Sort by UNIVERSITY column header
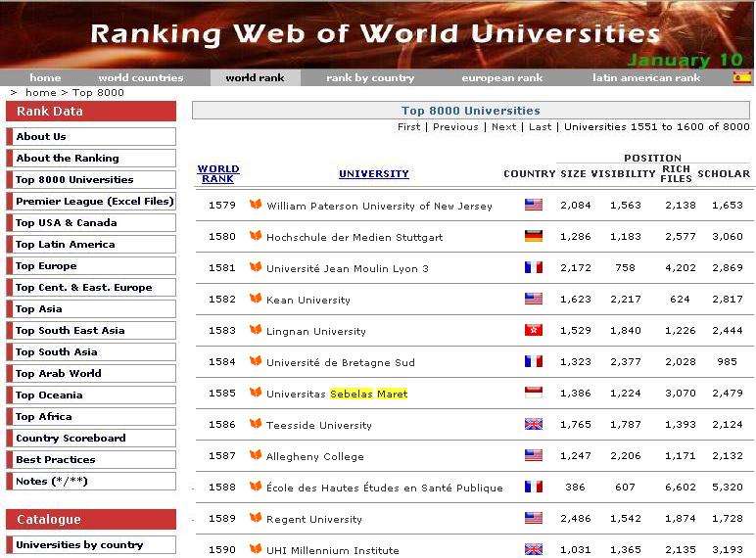Image resolution: width=756 pixels, height=558 pixels. [374, 173]
